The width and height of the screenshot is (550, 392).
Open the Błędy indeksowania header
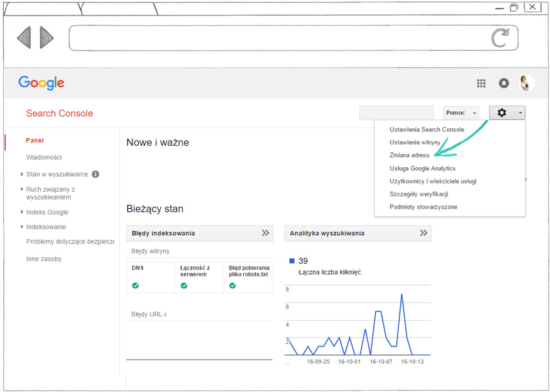point(200,233)
